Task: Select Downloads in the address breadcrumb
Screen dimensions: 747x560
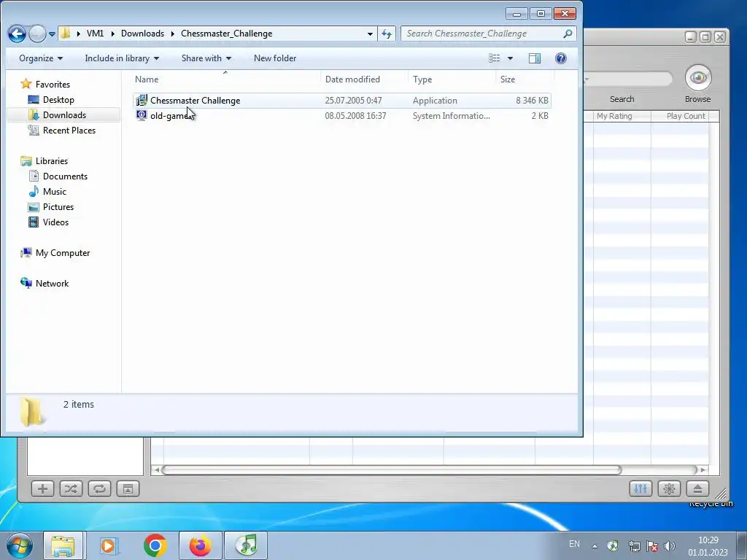Action: [x=142, y=34]
